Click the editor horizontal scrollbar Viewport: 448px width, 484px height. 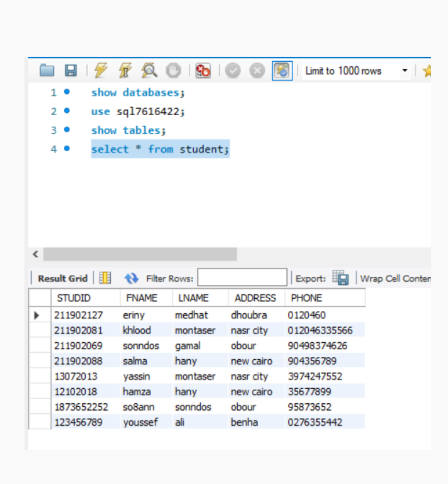click(x=139, y=254)
